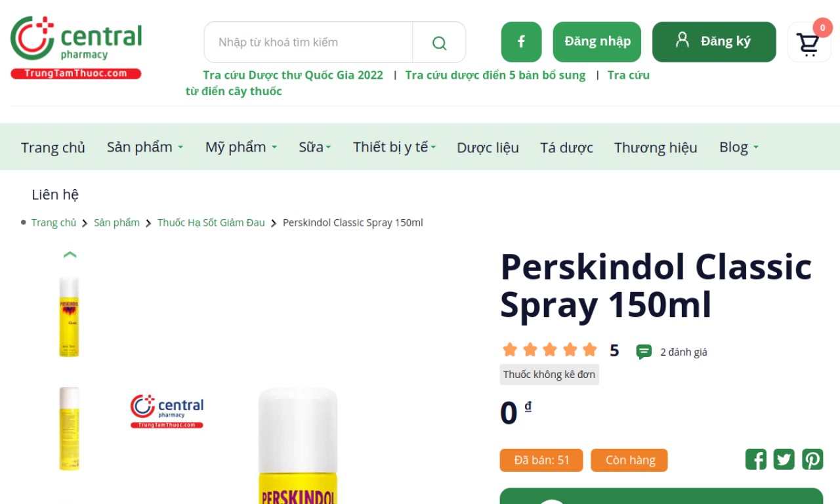840x504 pixels.
Task: Select the first Perskindol product thumbnail
Action: [69, 317]
